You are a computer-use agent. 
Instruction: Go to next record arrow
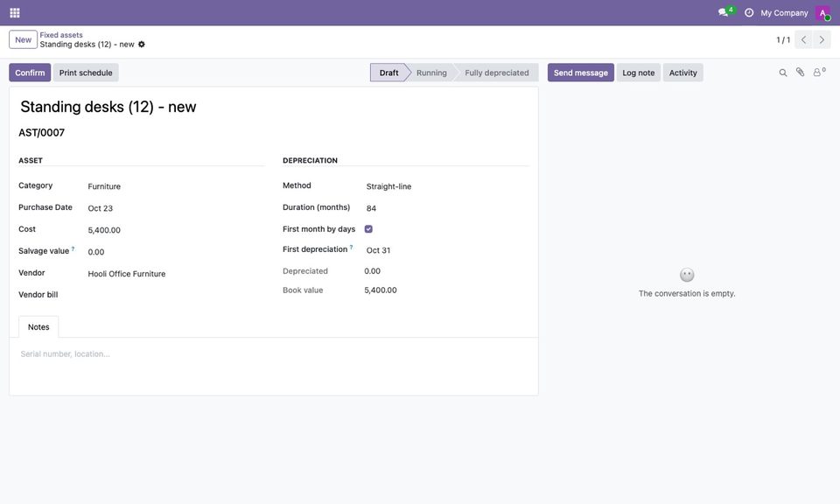point(822,39)
